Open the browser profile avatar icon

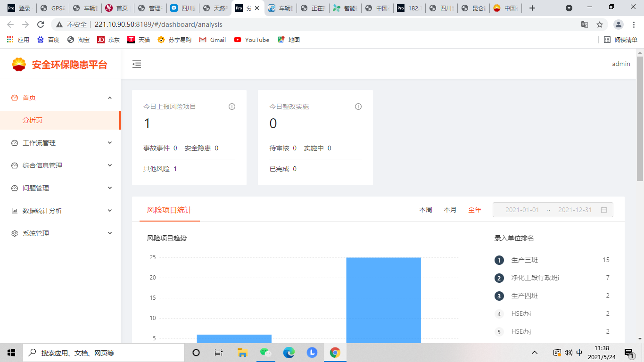point(619,25)
